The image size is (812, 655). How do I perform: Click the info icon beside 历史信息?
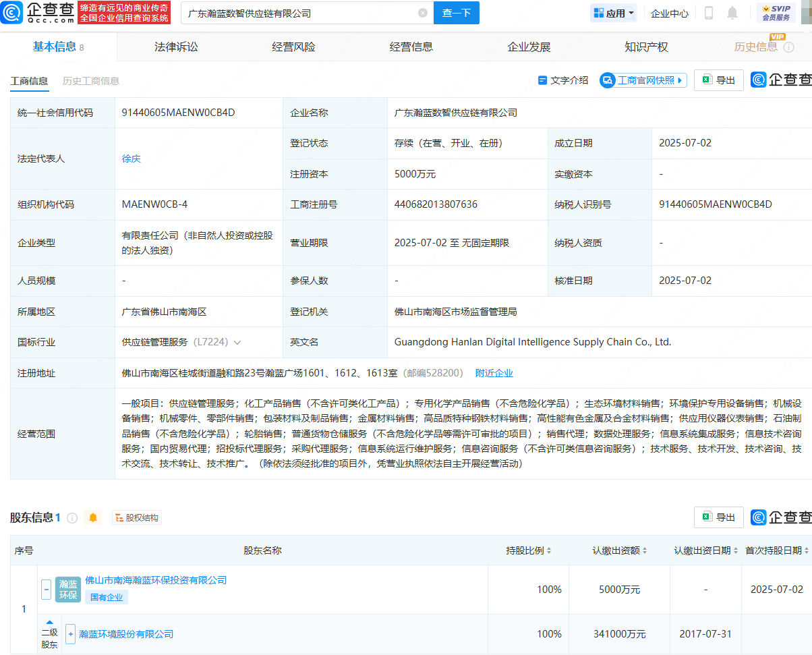click(x=788, y=47)
